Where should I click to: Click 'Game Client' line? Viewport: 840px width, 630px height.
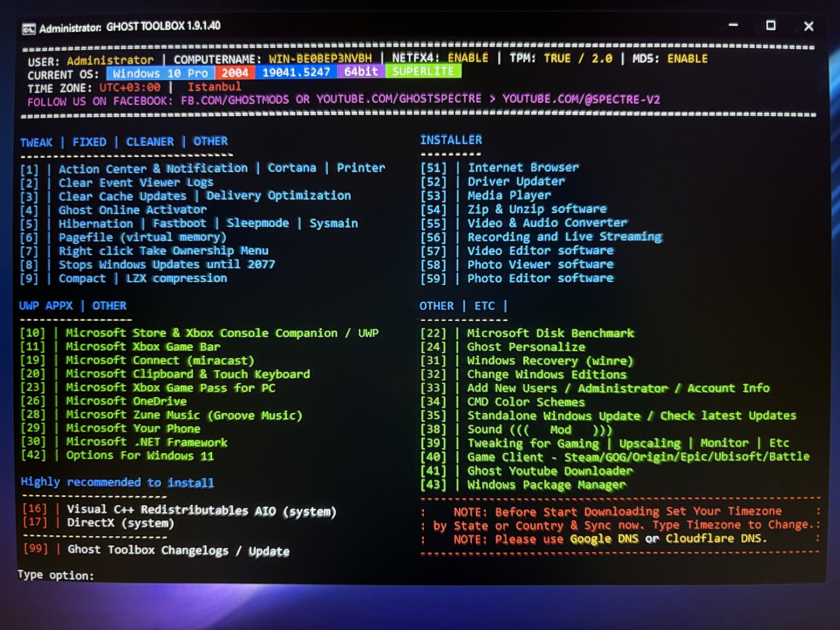[505, 457]
